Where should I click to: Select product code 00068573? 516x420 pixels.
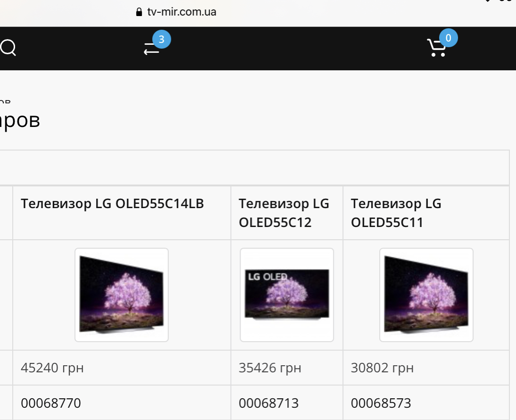pyautogui.click(x=381, y=403)
